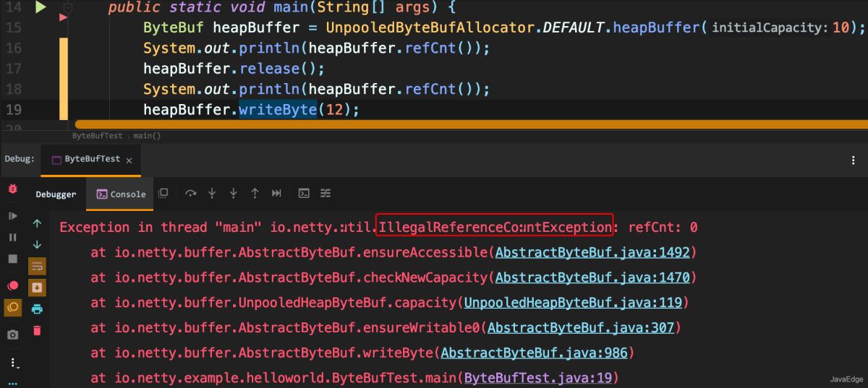The image size is (868, 388).
Task: Toggle the Mute Breakpoints icon
Action: 12,308
